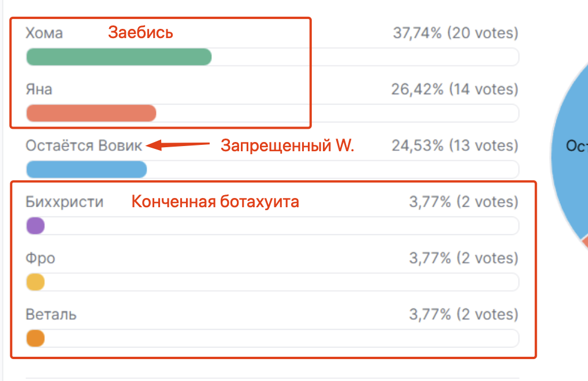This screenshot has width=588, height=381.
Task: Click the Запрещенный W. annotation text
Action: (x=287, y=145)
